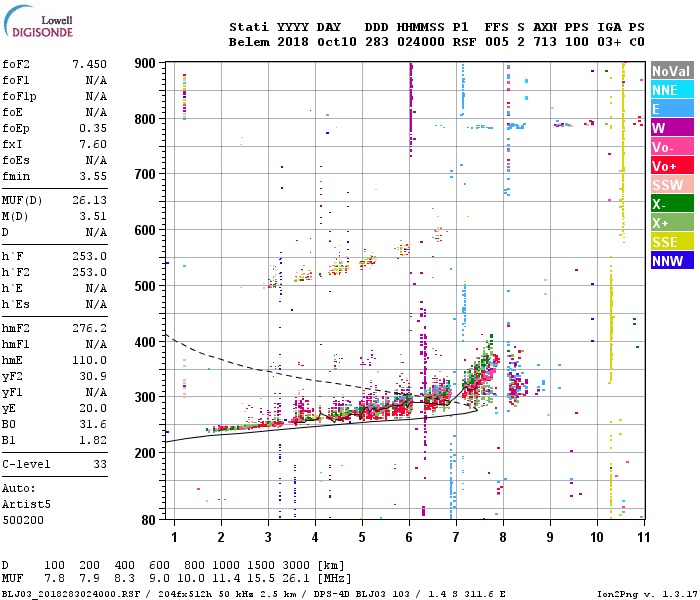Select the W legend swatch
700x600 pixels.
pos(672,128)
